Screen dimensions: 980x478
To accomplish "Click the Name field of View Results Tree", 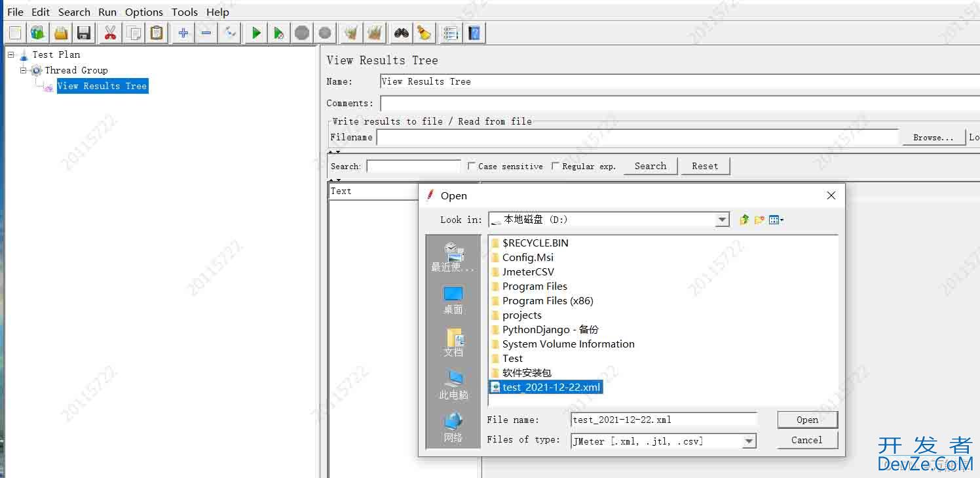I will point(680,81).
